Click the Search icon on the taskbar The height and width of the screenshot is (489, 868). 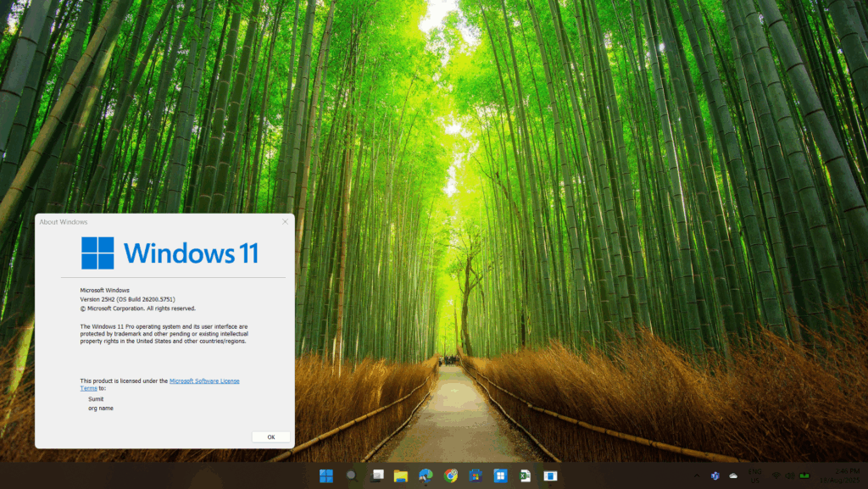350,475
